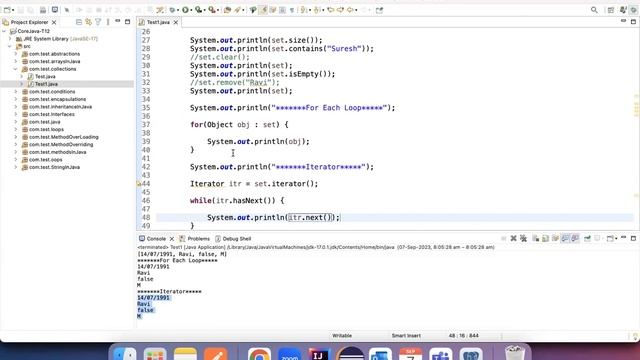Open Finder from the Dock
This screenshot has width=640, height=360.
124,354
